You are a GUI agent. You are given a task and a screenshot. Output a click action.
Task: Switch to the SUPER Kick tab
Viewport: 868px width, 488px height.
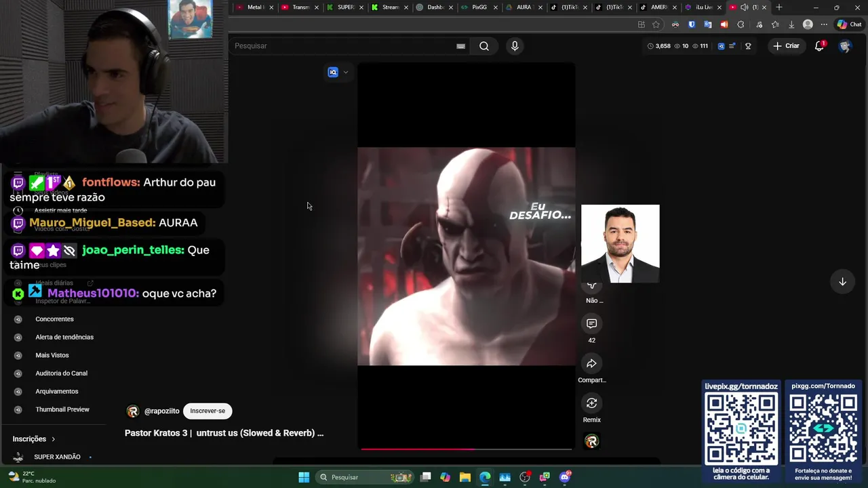click(344, 7)
